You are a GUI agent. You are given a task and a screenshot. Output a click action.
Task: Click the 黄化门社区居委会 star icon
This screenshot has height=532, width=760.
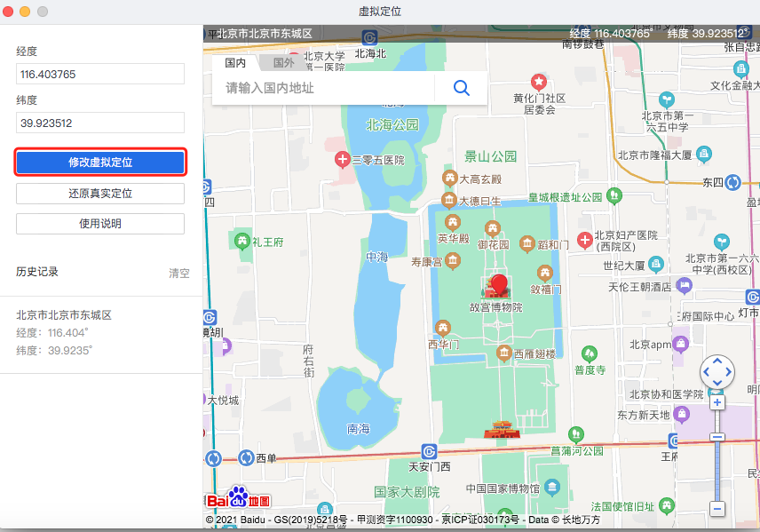pos(539,82)
